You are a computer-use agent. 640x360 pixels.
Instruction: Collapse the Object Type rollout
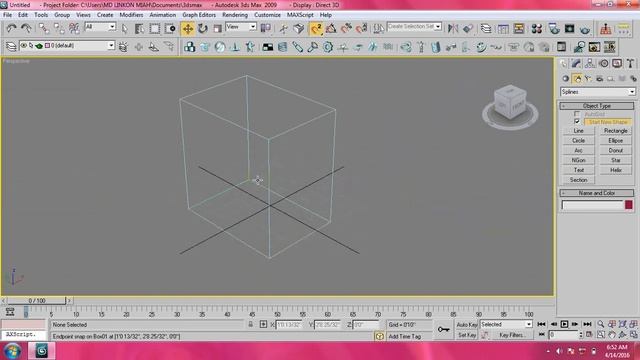pos(597,106)
